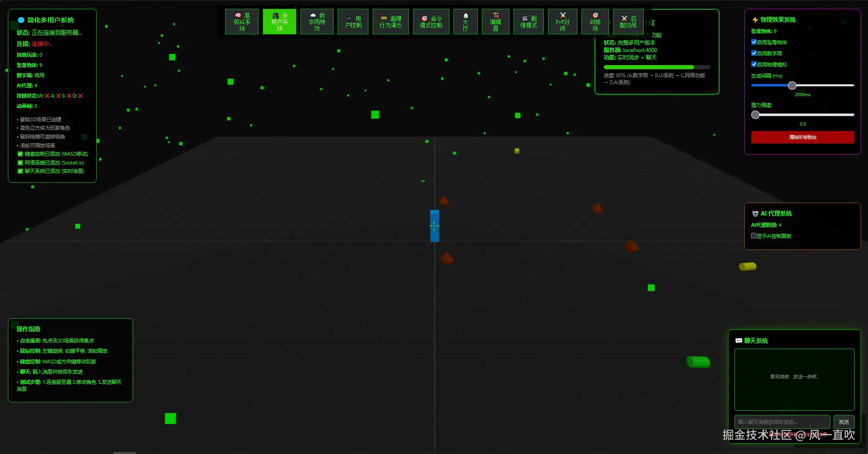
Task: Click the 鼠标控制 instruction line
Action: coord(62,351)
